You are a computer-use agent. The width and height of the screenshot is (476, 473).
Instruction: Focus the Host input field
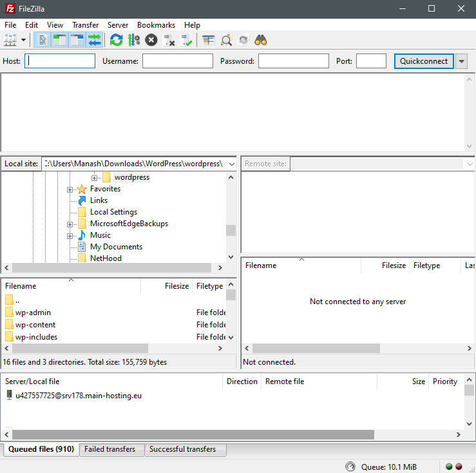coord(60,61)
